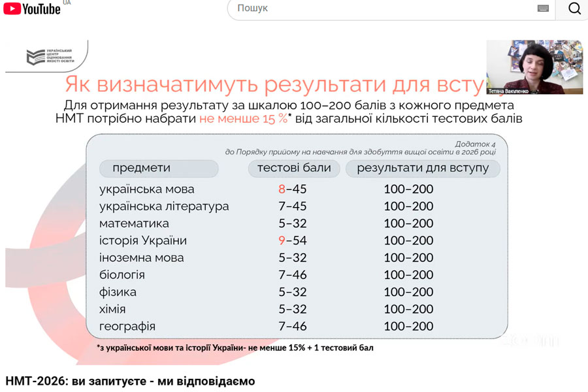Click the 'предмети' column header
The height and width of the screenshot is (392, 588).
(159, 168)
